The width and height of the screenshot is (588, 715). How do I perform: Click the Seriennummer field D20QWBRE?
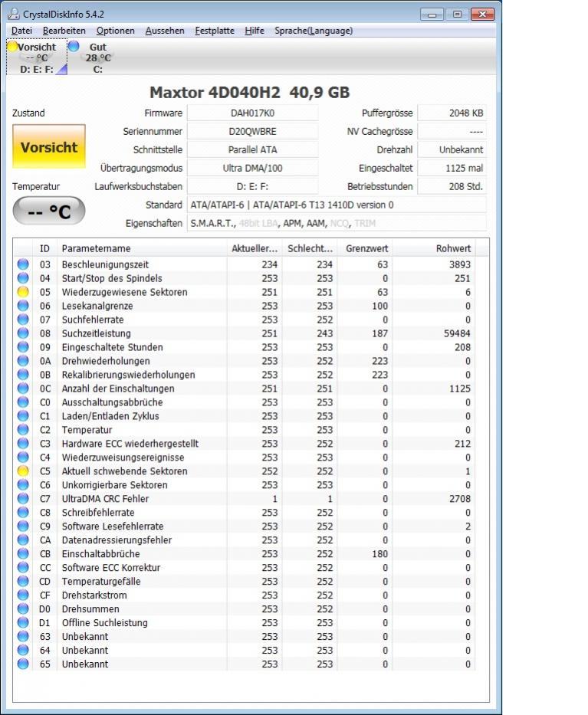tap(253, 131)
